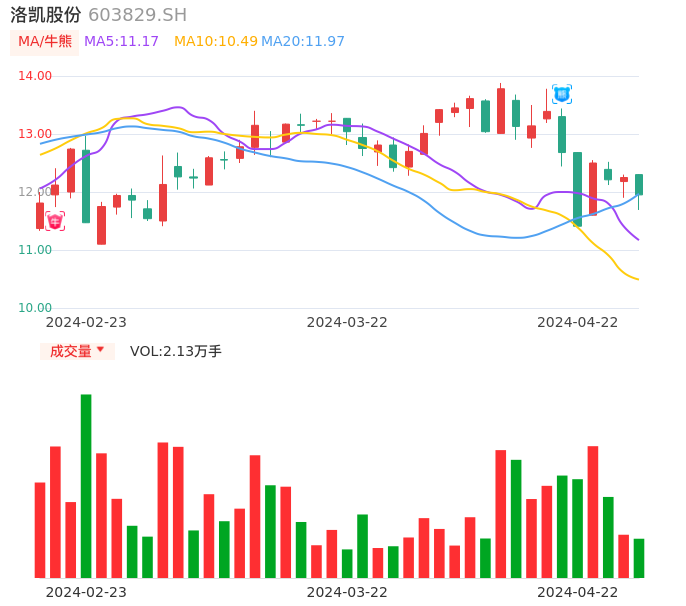
Task: Click the blue marker icon above April candle
Action: point(562,94)
